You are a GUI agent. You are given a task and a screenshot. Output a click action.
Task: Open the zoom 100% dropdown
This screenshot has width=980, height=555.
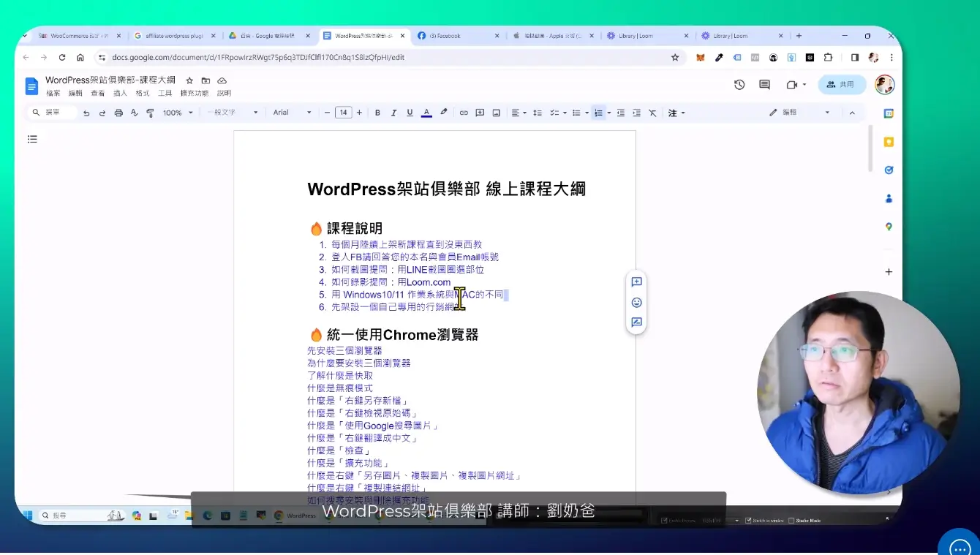pos(178,113)
